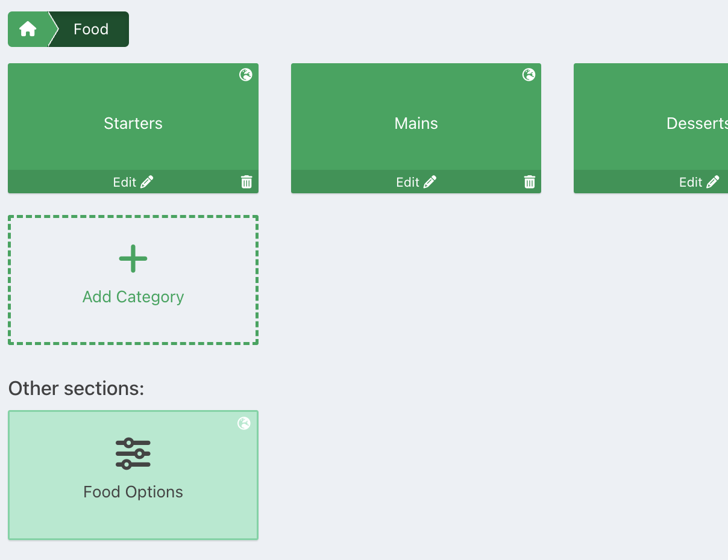Click the Add Category label

point(133,297)
